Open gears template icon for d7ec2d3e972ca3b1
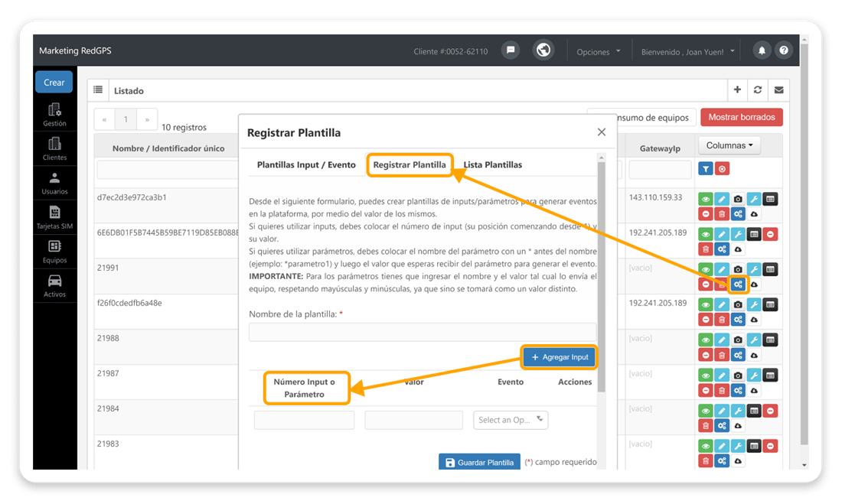 pos(738,214)
